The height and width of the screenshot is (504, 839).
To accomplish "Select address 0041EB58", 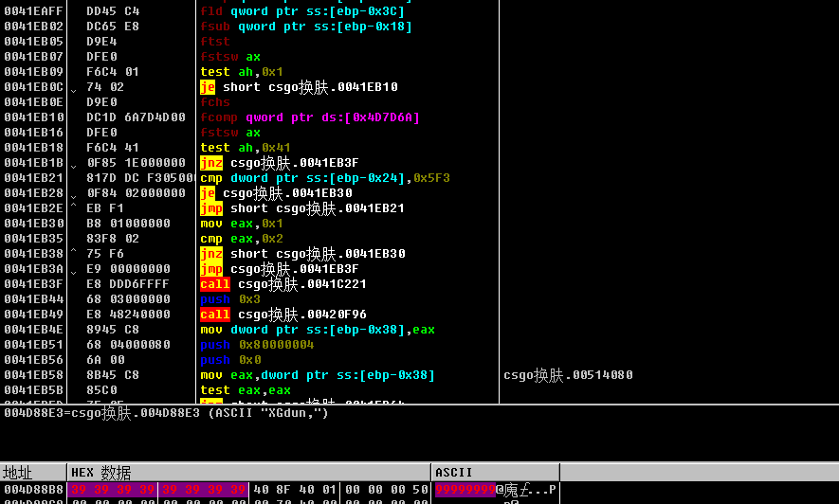I will click(33, 375).
